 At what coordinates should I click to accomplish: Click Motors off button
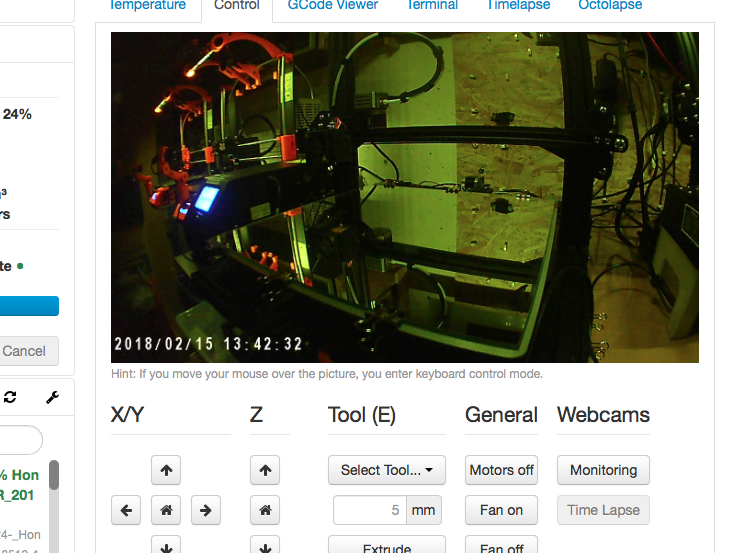501,470
